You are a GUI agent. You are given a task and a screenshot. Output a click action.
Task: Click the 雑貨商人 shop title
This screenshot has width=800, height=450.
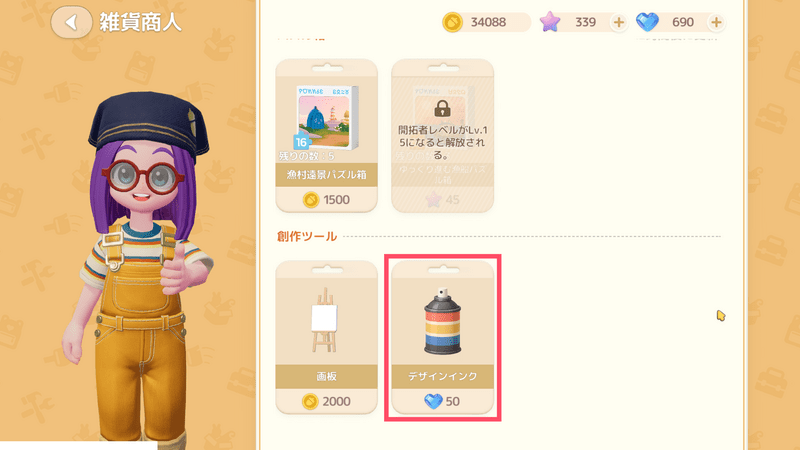coord(140,22)
